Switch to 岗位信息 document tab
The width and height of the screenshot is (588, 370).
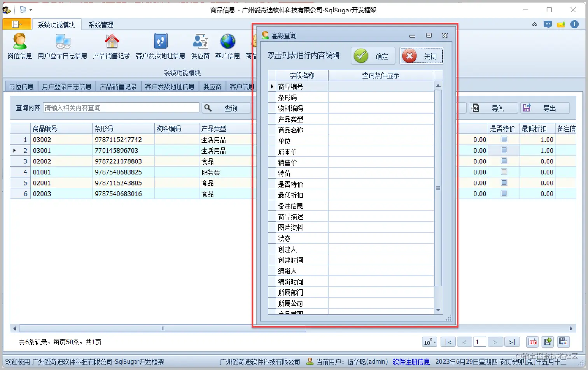click(21, 86)
